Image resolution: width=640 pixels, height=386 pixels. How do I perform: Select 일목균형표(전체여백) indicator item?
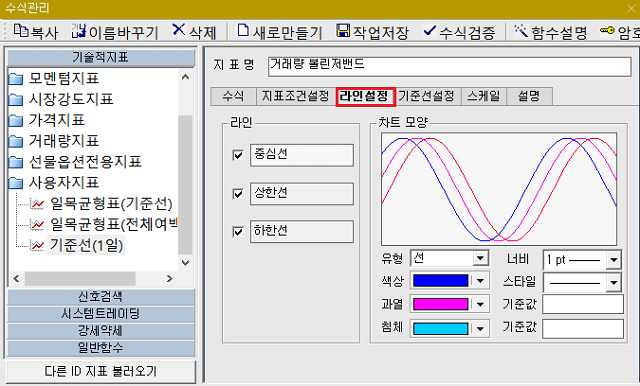[104, 224]
